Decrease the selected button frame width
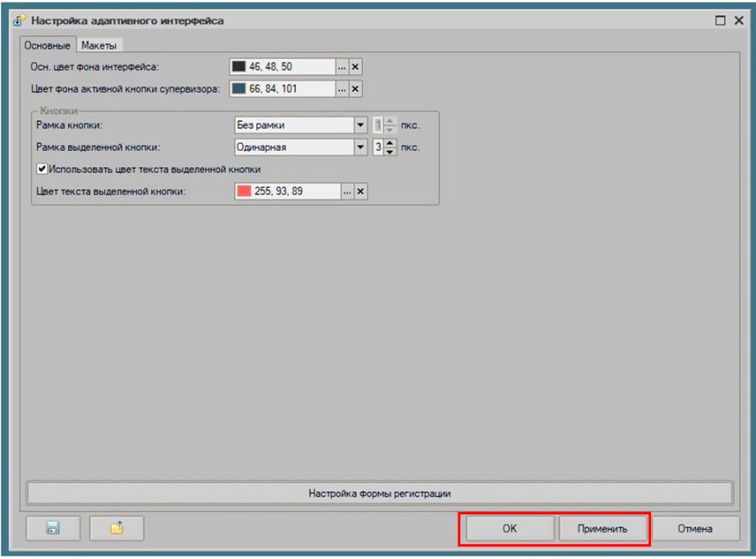Viewport: 756px width, 559px height. 390,151
